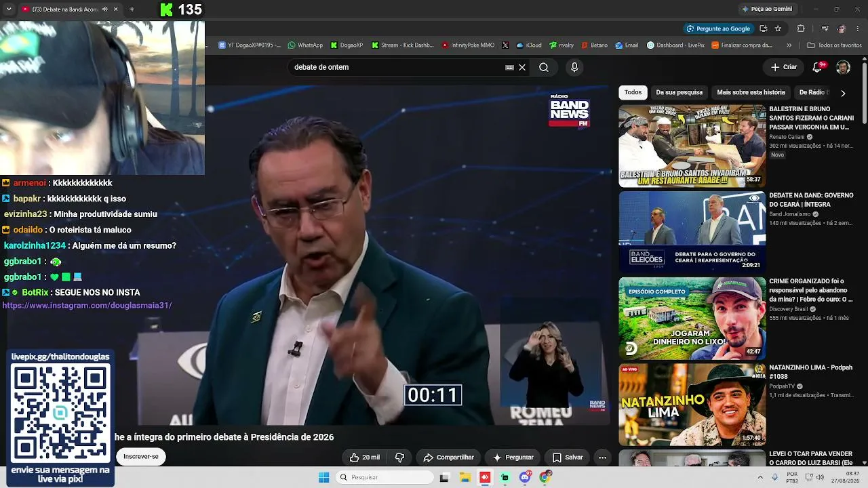Open Discord from the taskbar

pyautogui.click(x=525, y=477)
